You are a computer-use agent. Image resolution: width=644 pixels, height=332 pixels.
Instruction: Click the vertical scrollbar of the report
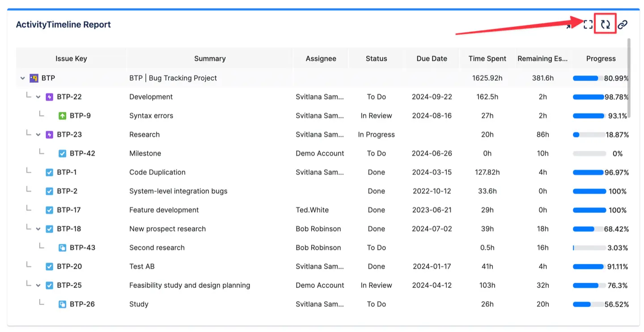click(629, 78)
